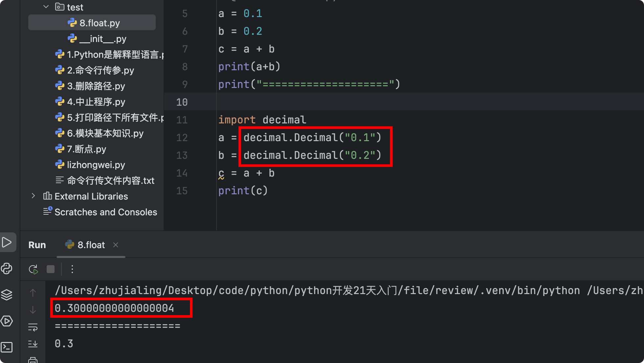644x363 pixels.
Task: Open the Python Console tool window
Action: 7,268
